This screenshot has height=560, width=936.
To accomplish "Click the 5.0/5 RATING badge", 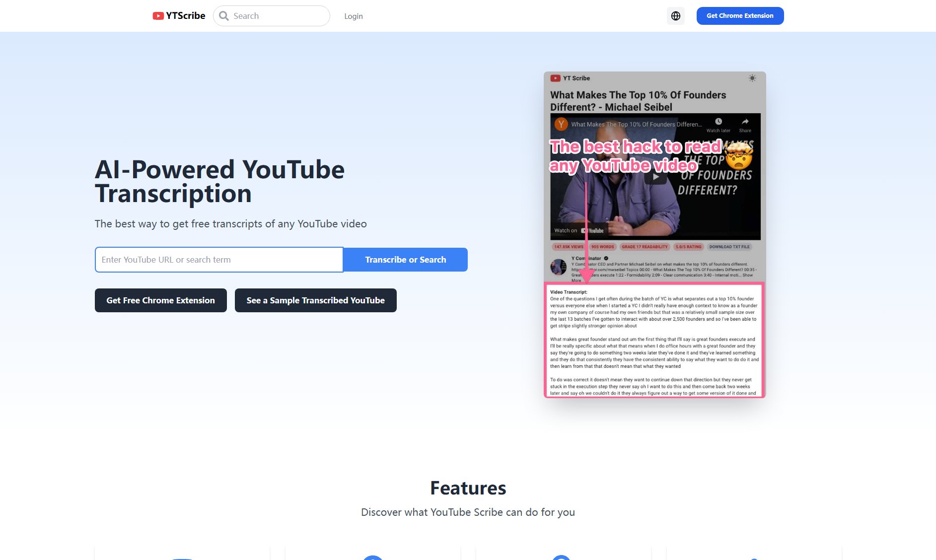I will pos(688,246).
